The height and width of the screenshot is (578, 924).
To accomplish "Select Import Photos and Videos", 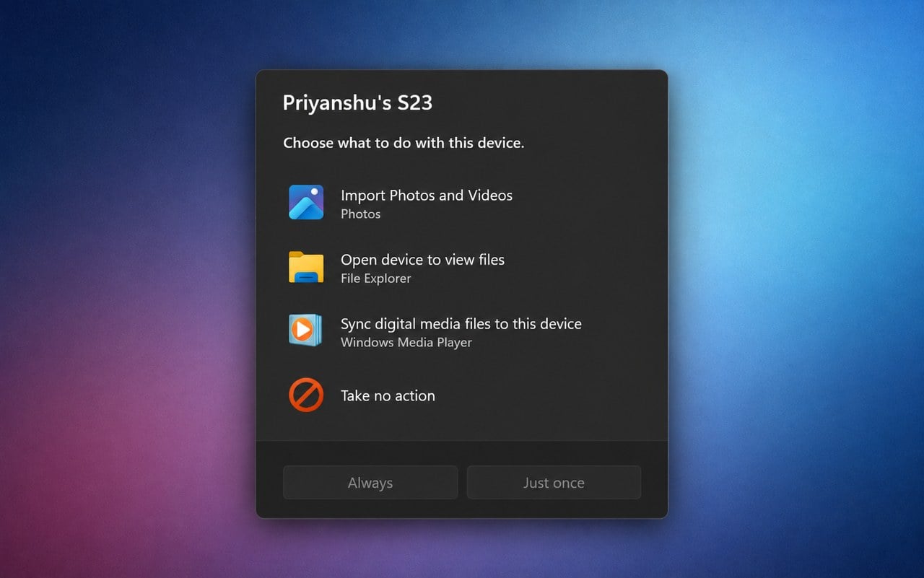I will [x=462, y=203].
